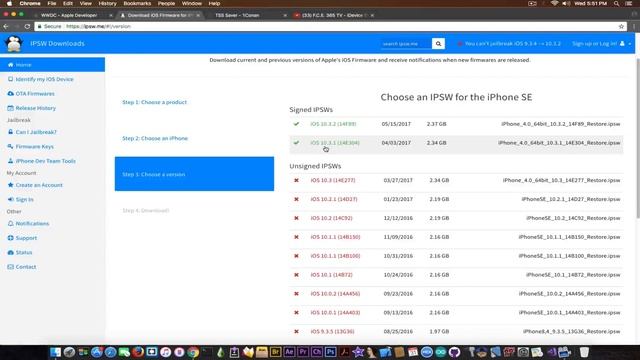Open the Bookmarks menu
The height and width of the screenshot is (360, 640).
137,3
